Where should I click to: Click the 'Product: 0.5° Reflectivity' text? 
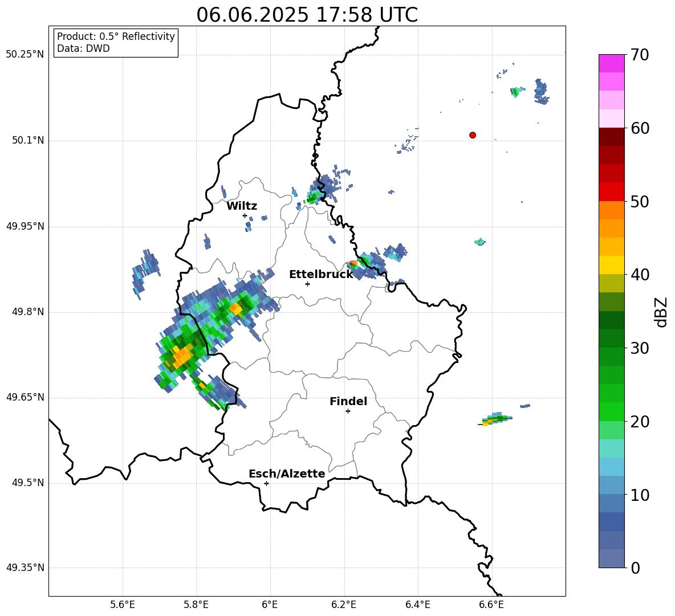coord(116,36)
